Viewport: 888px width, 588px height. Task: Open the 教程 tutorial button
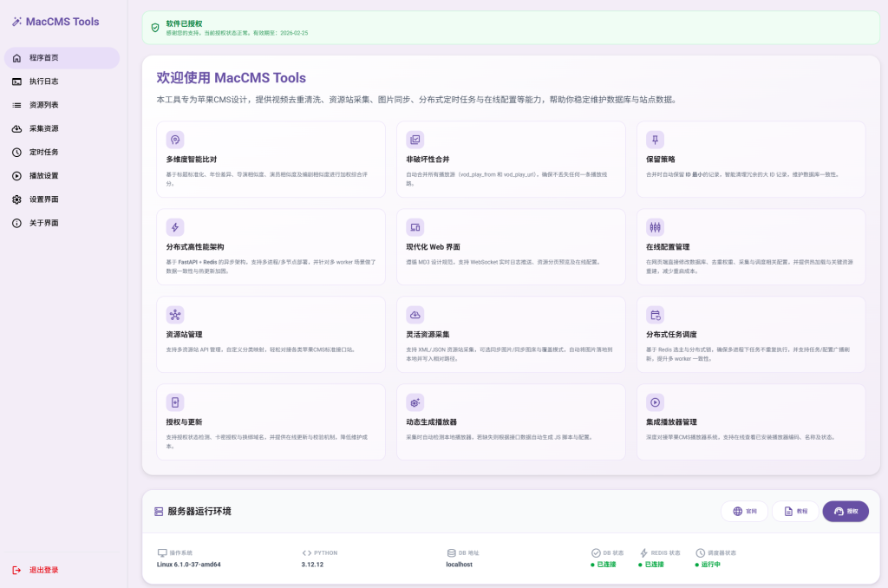click(x=795, y=512)
